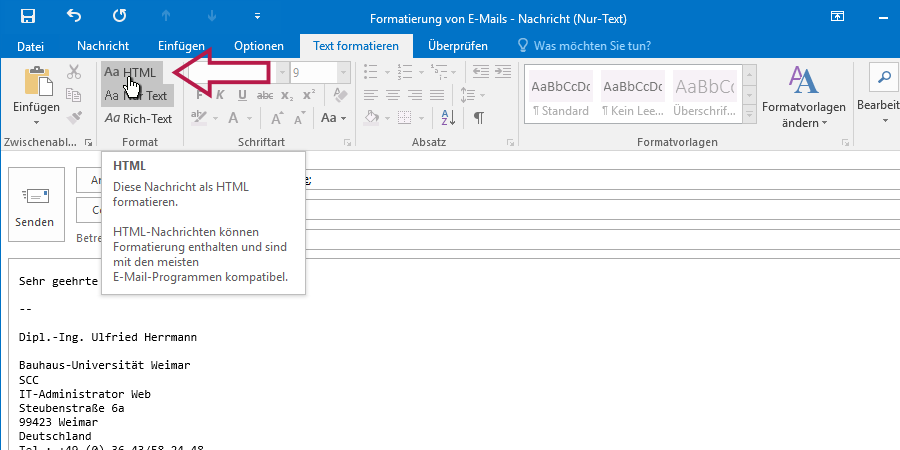Screen dimensions: 900x450
Task: Show paragraph marks with the pilcrow icon
Action: point(479,117)
